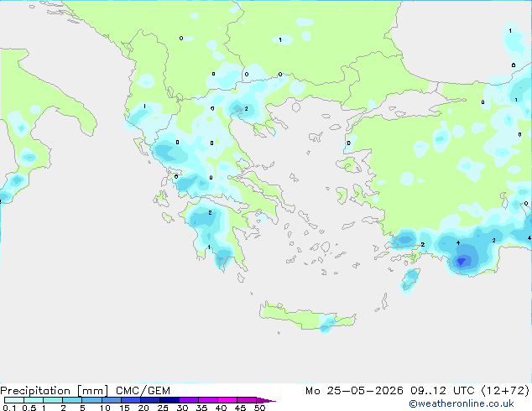
Task: Click the "20" legend scale label
Action: 143,408
